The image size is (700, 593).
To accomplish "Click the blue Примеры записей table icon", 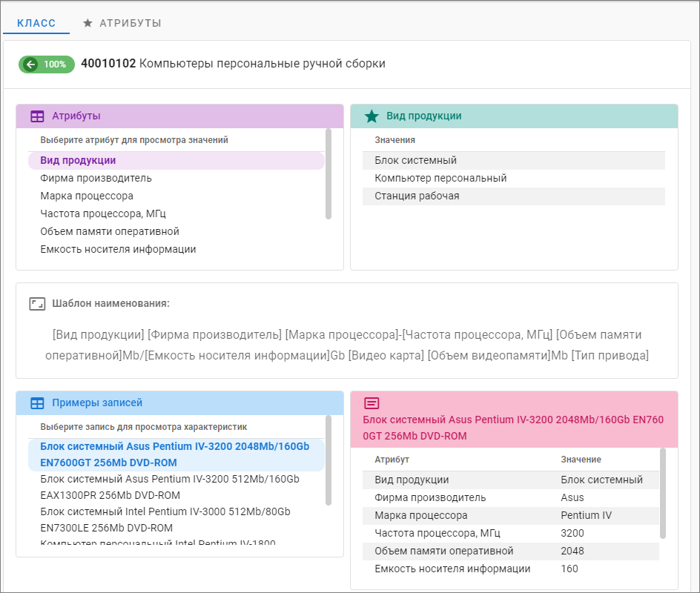I will [x=37, y=403].
